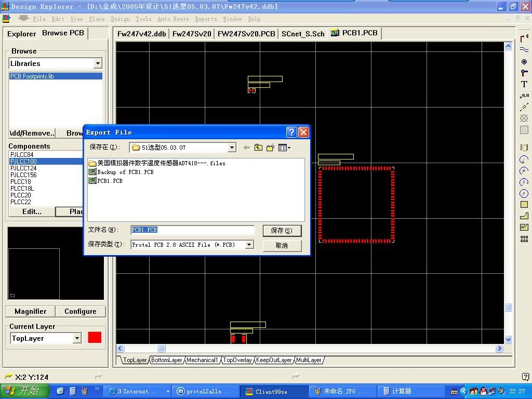Viewport: 532px width, 399px height.
Task: Select the KeepOutLayer layer tab
Action: 274,360
